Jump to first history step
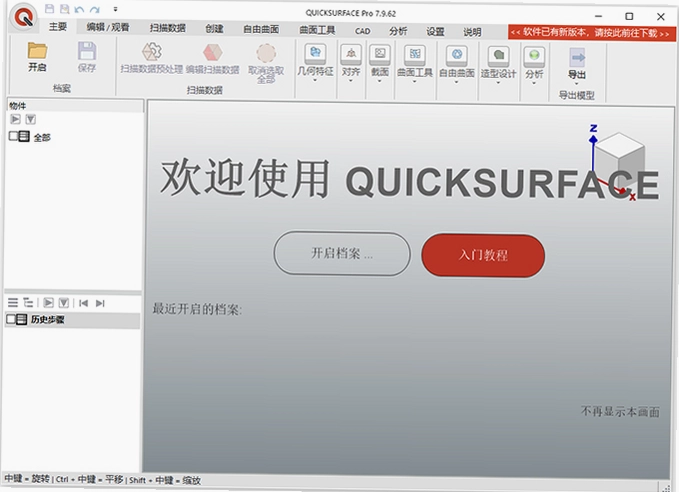The image size is (679, 492). click(84, 303)
